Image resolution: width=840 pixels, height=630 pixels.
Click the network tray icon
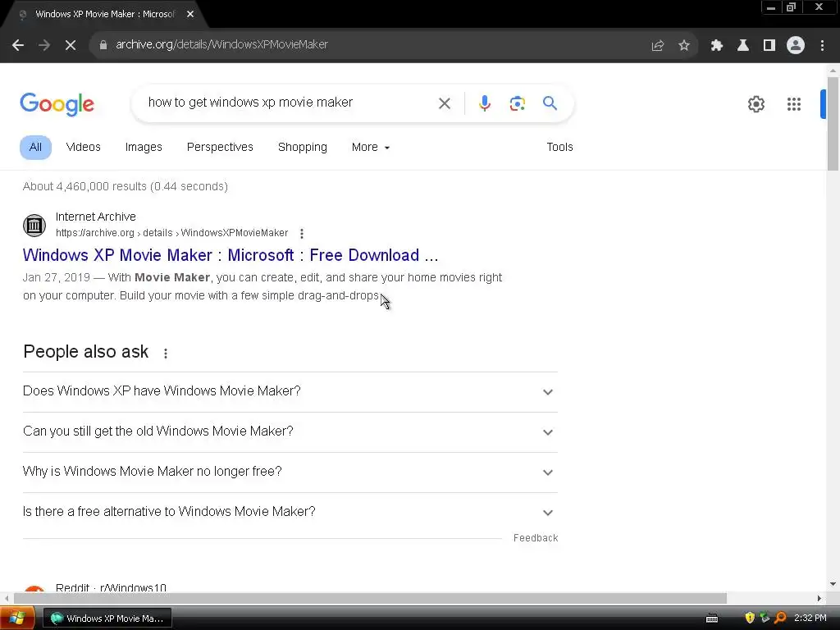click(x=765, y=618)
